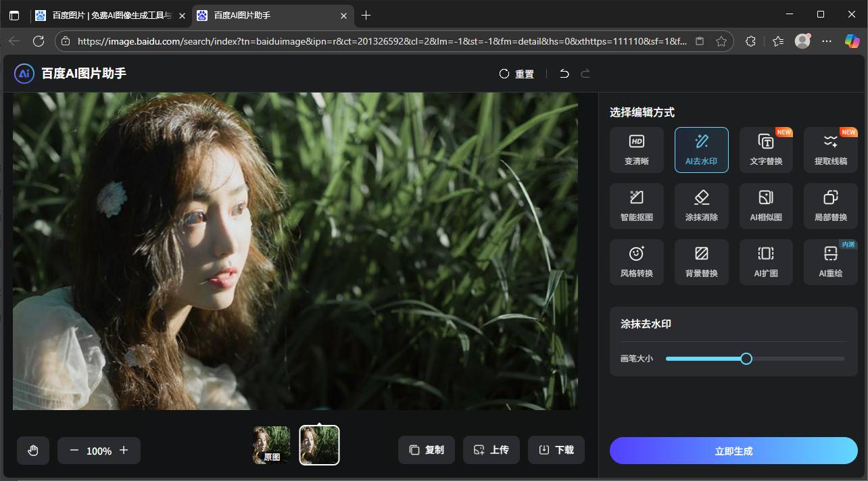This screenshot has height=481, width=868.
Task: Select the 变清晰 enhancement tool
Action: click(x=636, y=149)
